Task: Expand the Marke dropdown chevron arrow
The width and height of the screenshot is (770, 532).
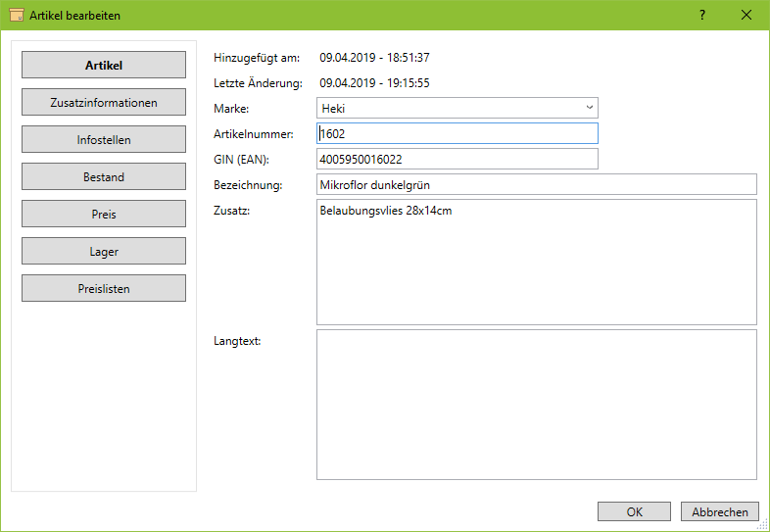Action: [589, 108]
